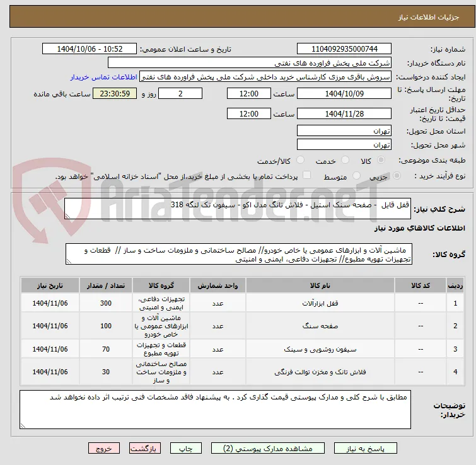Click the تعداد / مقدار column header
Screen dimensions: 476x465
106,285
